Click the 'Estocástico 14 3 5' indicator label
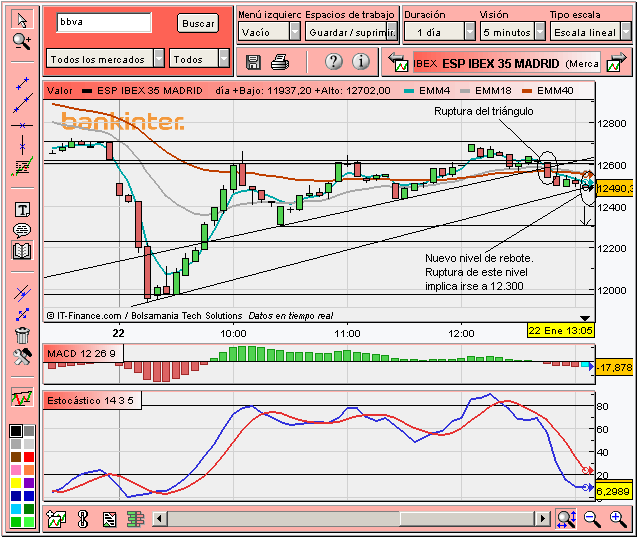 click(90, 401)
